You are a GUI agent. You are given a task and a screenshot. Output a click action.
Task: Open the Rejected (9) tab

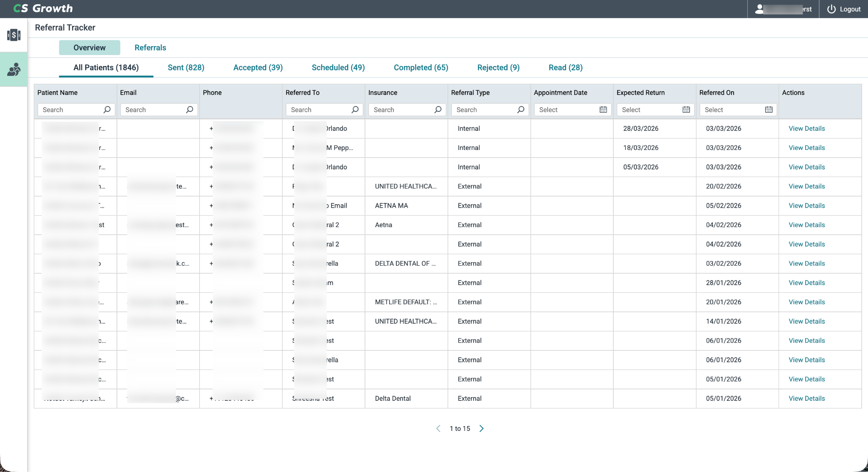(498, 67)
